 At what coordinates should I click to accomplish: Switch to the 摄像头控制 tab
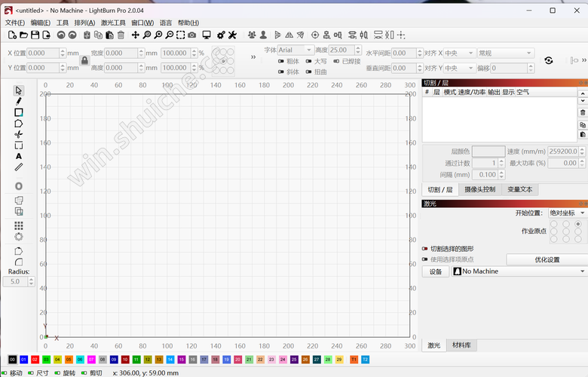click(479, 189)
